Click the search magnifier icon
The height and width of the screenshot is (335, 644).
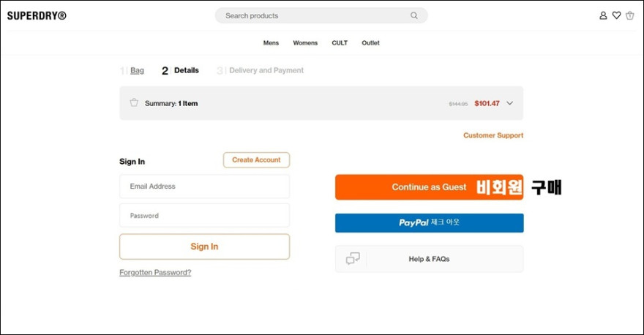pyautogui.click(x=414, y=15)
